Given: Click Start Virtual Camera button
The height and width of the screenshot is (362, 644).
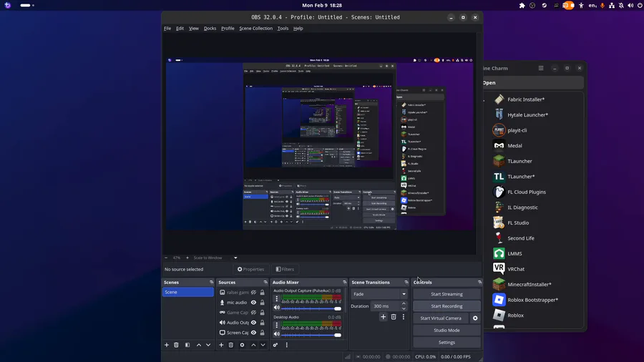Looking at the screenshot, I should click(441, 318).
